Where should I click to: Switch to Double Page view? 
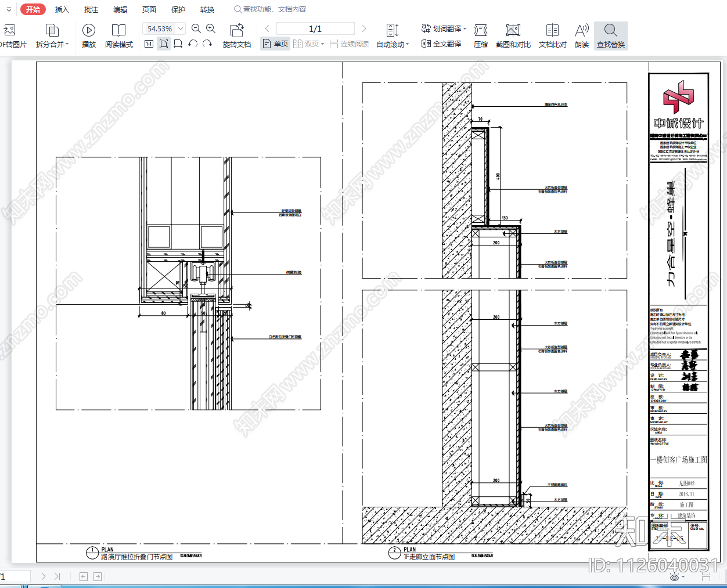(x=308, y=44)
